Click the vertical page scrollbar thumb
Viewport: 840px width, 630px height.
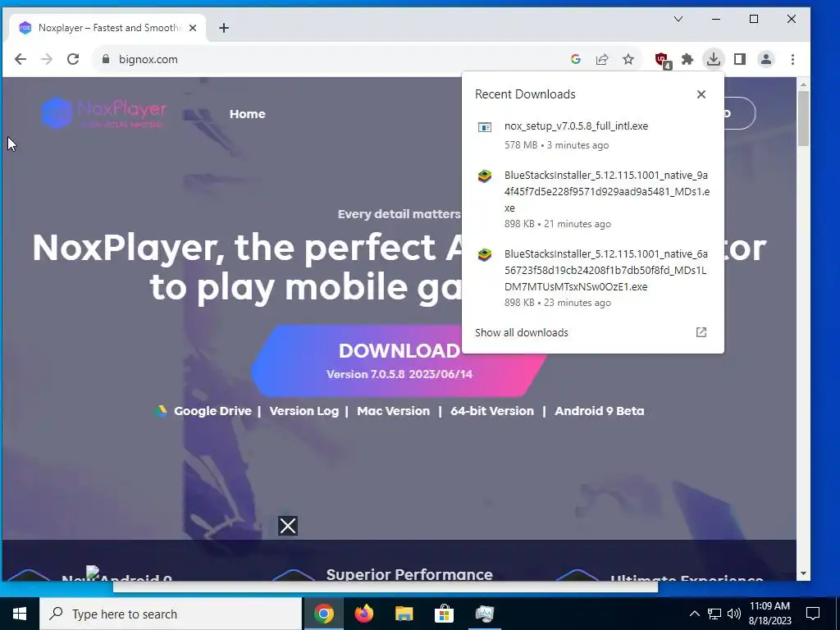pos(802,118)
